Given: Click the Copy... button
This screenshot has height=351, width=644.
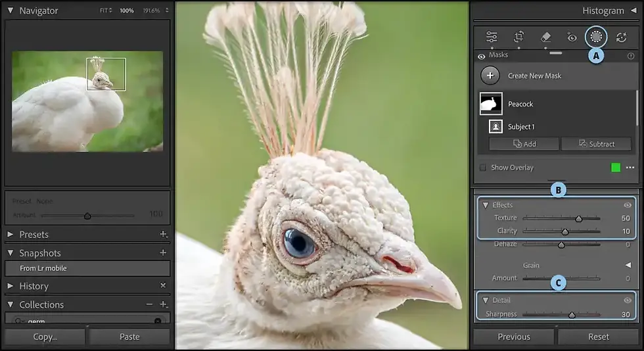Looking at the screenshot, I should [x=45, y=337].
